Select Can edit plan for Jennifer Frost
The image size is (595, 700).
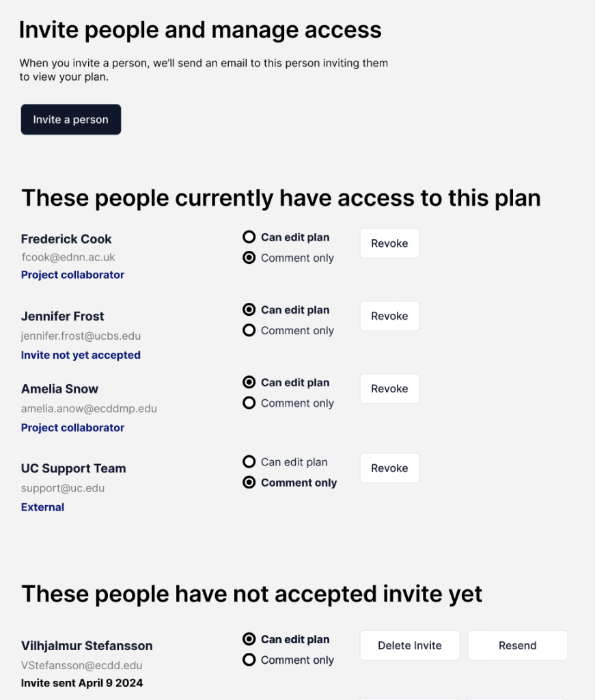point(249,310)
